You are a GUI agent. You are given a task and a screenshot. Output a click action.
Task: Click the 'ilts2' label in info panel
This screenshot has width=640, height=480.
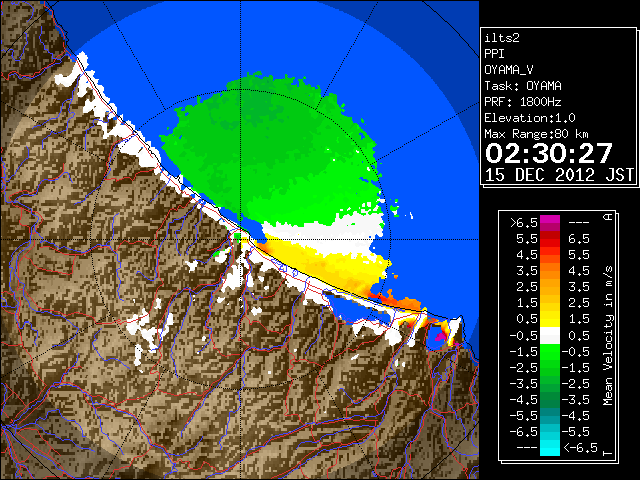point(502,38)
